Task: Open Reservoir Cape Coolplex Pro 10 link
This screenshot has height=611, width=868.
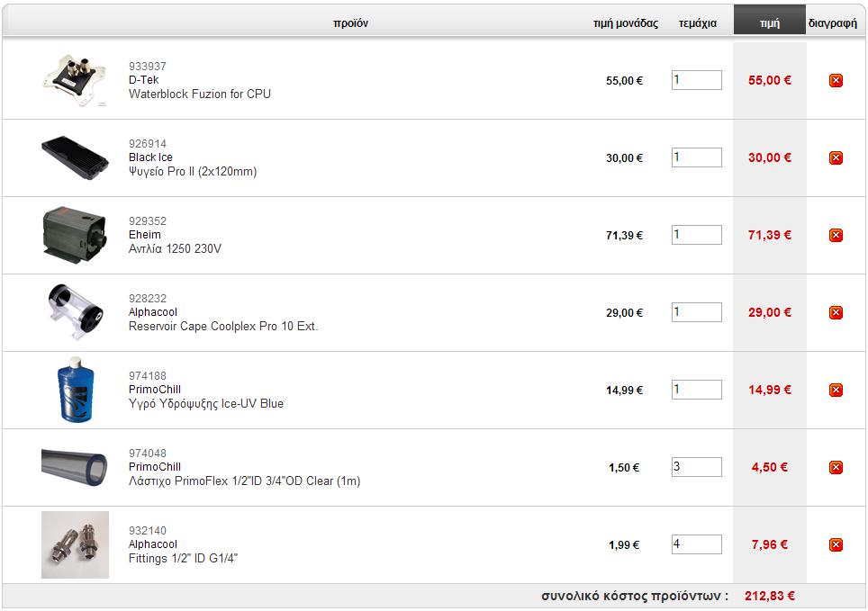Action: point(223,327)
